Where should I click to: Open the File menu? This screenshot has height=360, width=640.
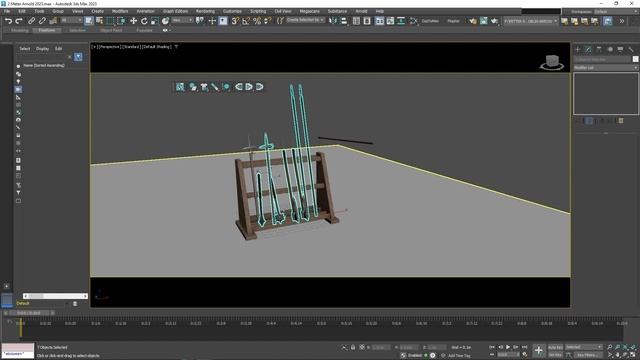click(7, 11)
